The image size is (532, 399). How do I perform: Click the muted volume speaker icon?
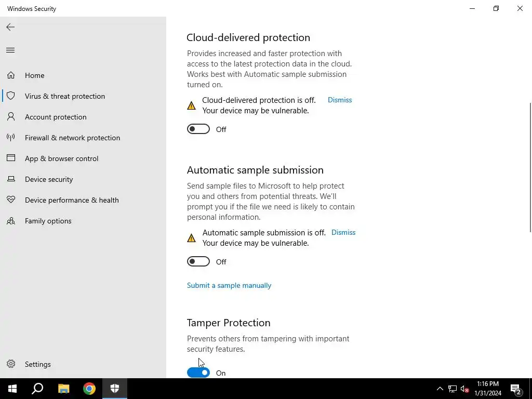(465, 389)
